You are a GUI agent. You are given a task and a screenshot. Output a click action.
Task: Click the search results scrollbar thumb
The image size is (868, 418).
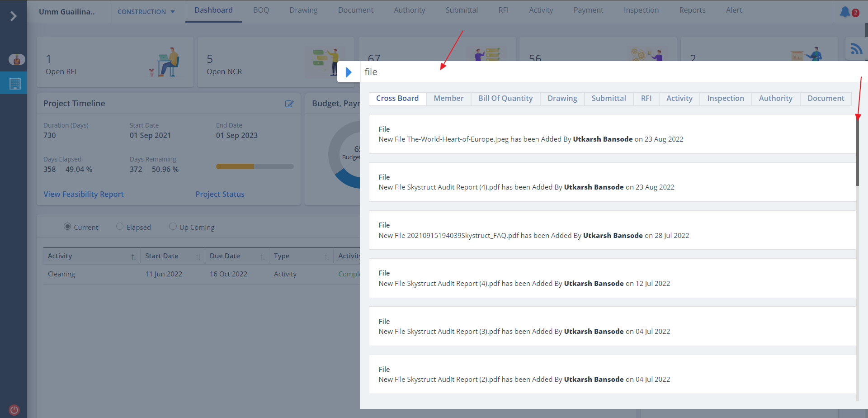857,152
